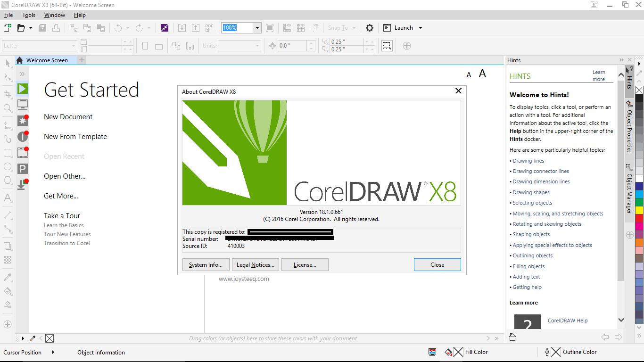Add new tab with plus button
Image resolution: width=644 pixels, height=362 pixels.
82,60
